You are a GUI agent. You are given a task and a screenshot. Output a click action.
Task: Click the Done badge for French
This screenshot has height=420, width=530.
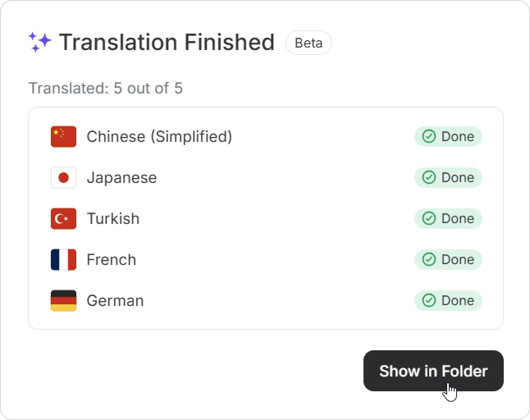pyautogui.click(x=448, y=260)
